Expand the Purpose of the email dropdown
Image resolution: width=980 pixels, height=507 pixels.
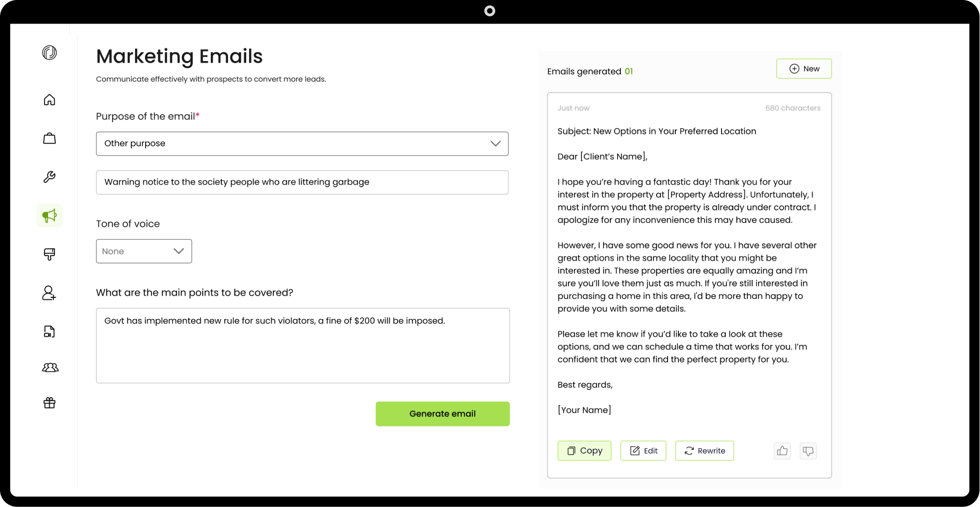[302, 144]
